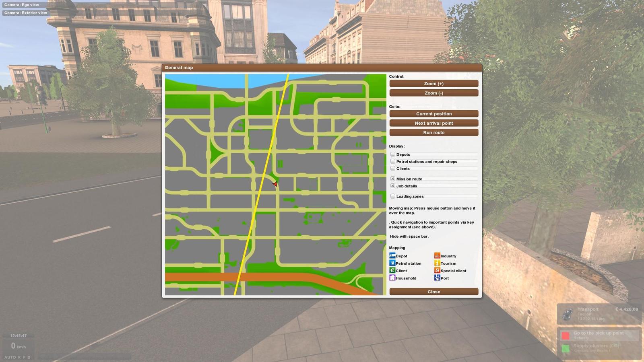
Task: Jump to Next arrival point
Action: pos(433,123)
